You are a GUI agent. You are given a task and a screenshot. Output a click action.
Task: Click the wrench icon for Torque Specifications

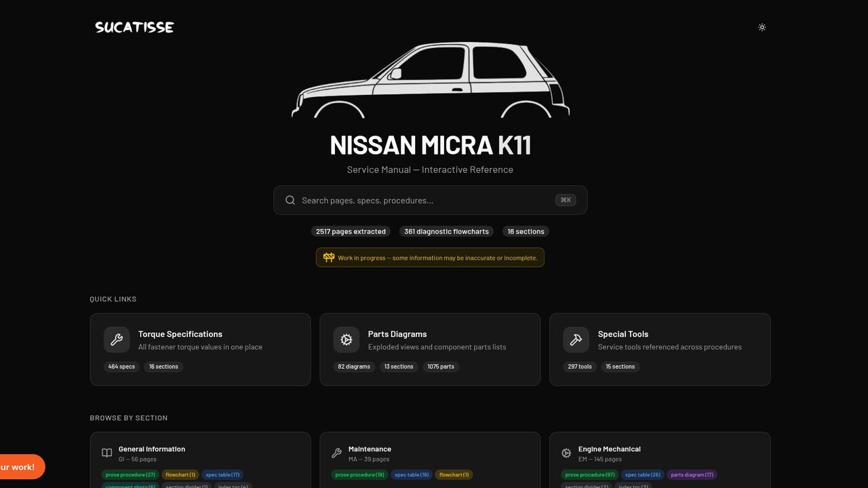pyautogui.click(x=117, y=340)
